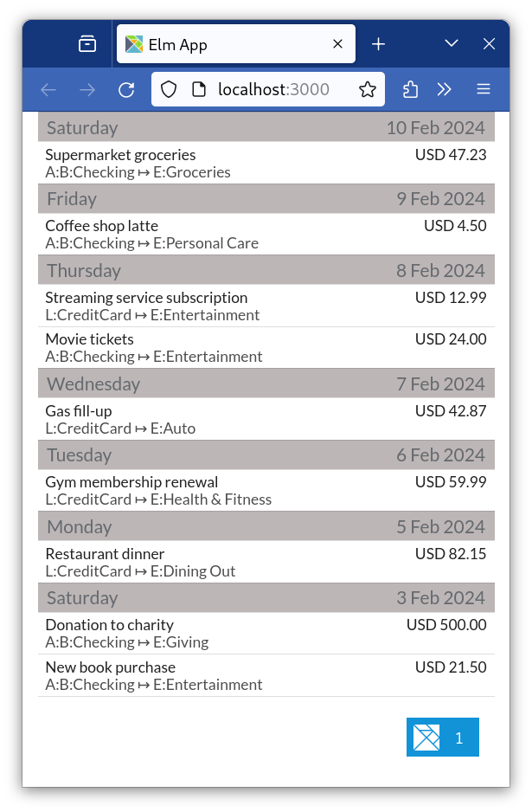Image resolution: width=532 pixels, height=812 pixels.
Task: Click the Saturday 10 Feb 2024 header
Action: [x=266, y=127]
